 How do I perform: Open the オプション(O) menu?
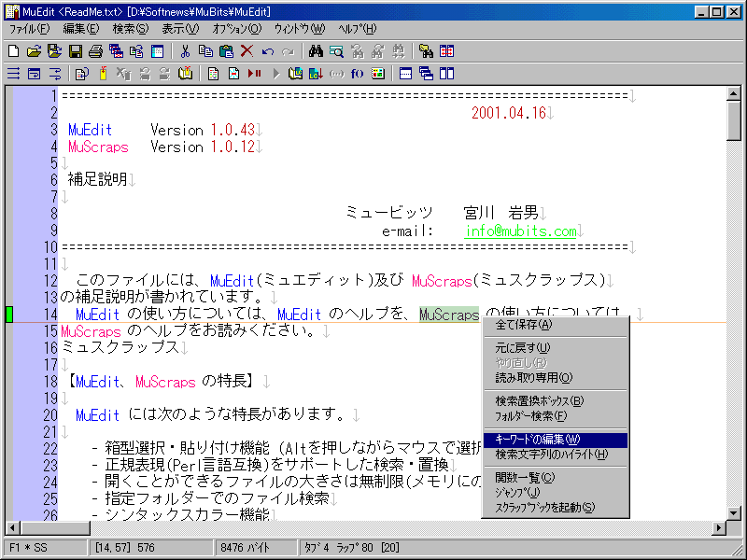click(x=237, y=29)
